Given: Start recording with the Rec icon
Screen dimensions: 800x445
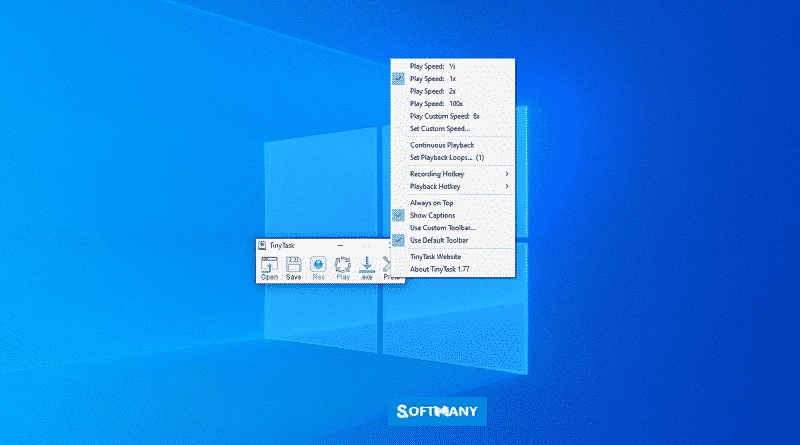Looking at the screenshot, I should click(318, 267).
